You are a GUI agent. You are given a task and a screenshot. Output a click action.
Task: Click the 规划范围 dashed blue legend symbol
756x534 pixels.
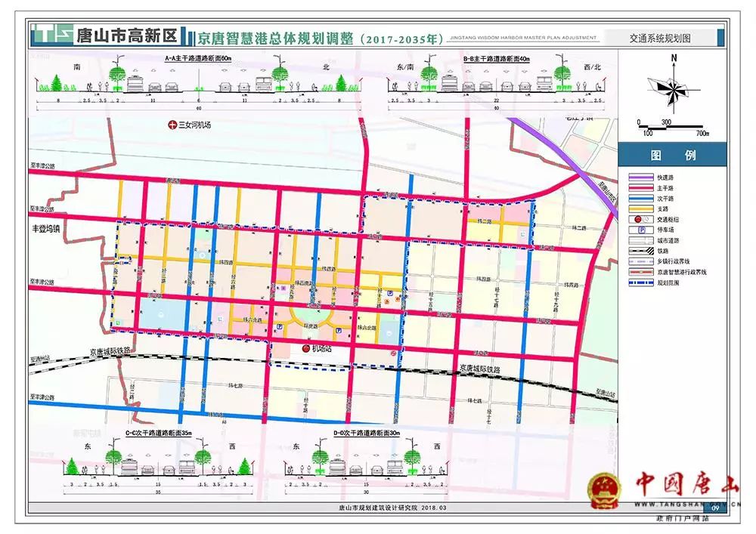click(641, 282)
